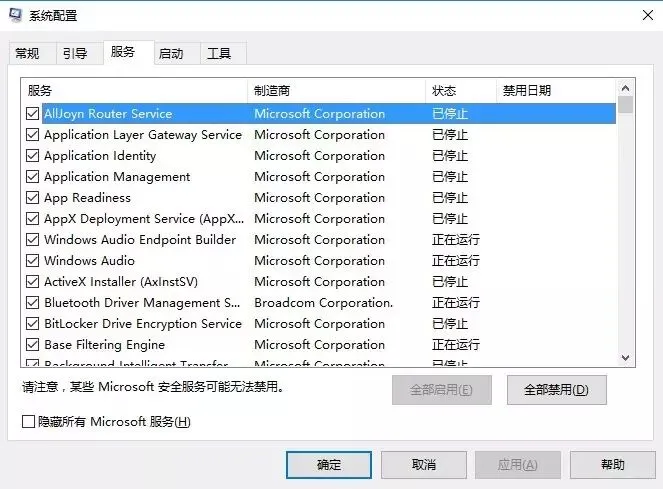The image size is (663, 489).
Task: Uncheck the App Readiness checkbox
Action: tap(33, 198)
